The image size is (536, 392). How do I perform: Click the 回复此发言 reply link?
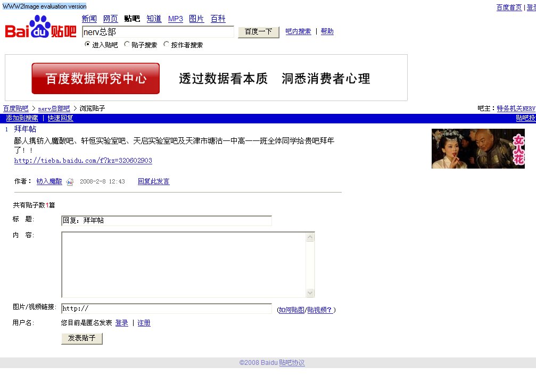pyautogui.click(x=153, y=181)
